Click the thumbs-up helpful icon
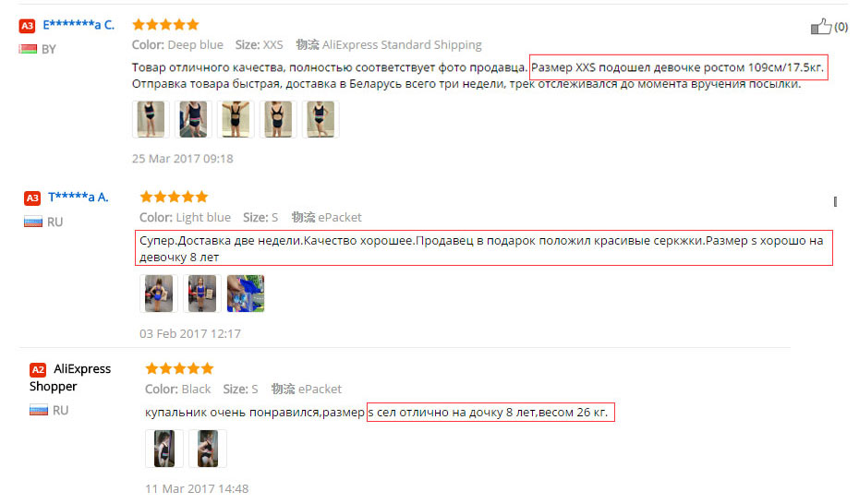859x504 pixels. coord(820,26)
